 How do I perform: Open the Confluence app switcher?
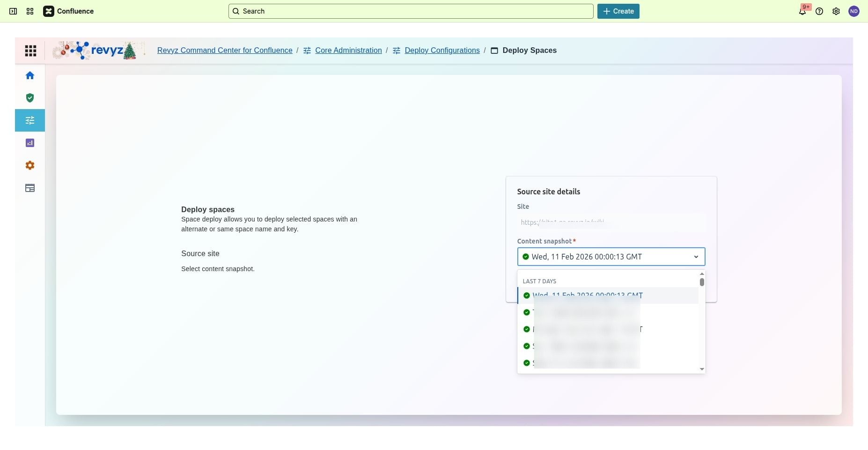tap(30, 11)
